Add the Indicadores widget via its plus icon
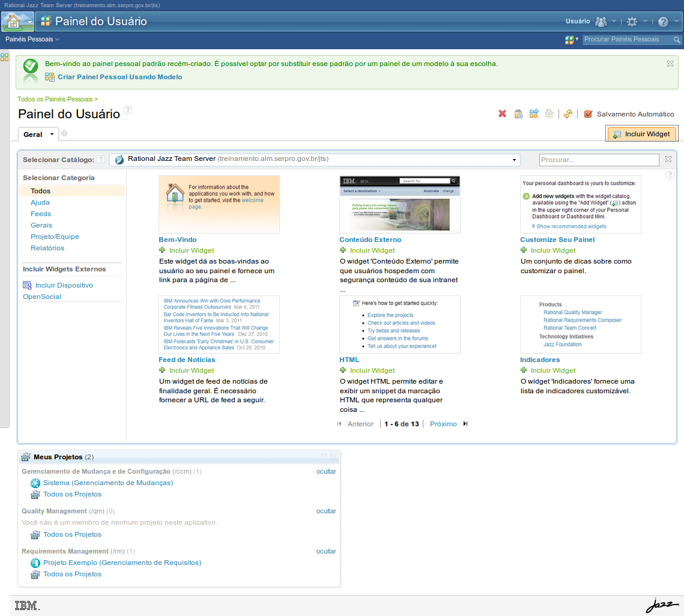The image size is (684, 616). (x=524, y=370)
